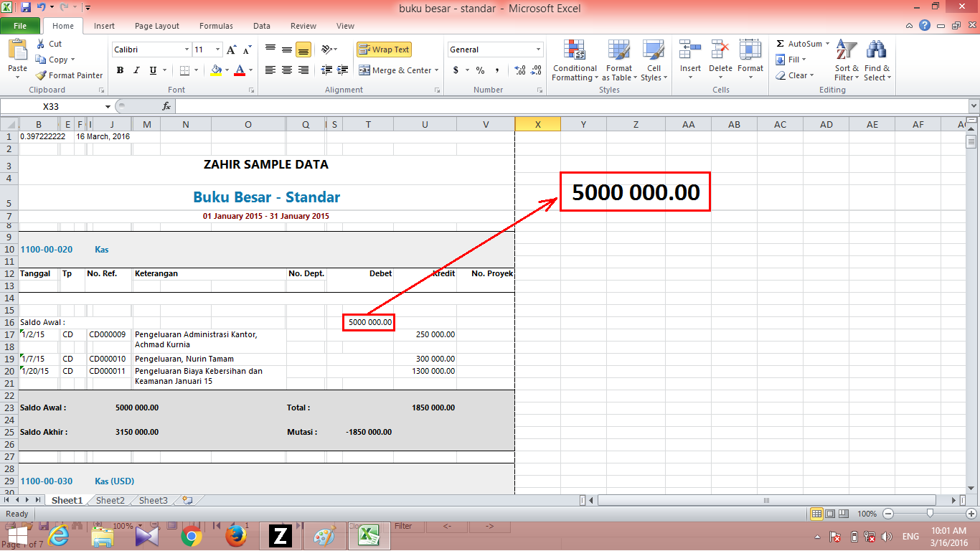Viewport: 980px width, 551px height.
Task: Apply Accounting Number Format dollar sign
Action: [456, 70]
